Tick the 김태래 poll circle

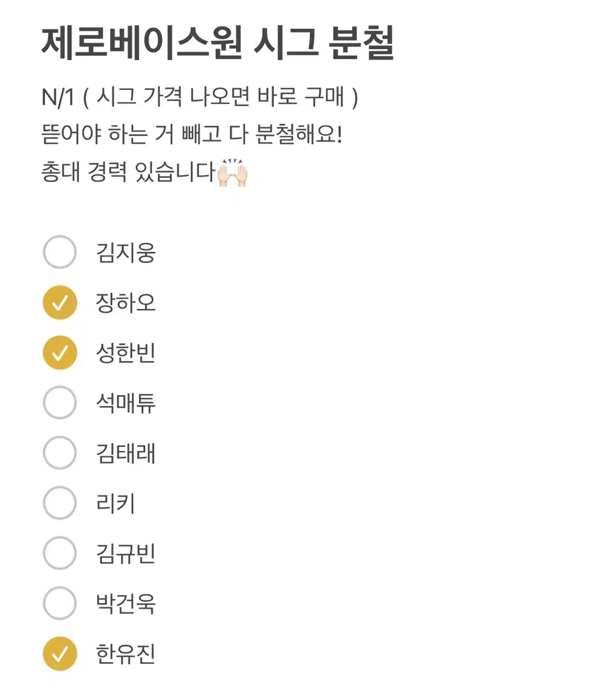click(59, 453)
